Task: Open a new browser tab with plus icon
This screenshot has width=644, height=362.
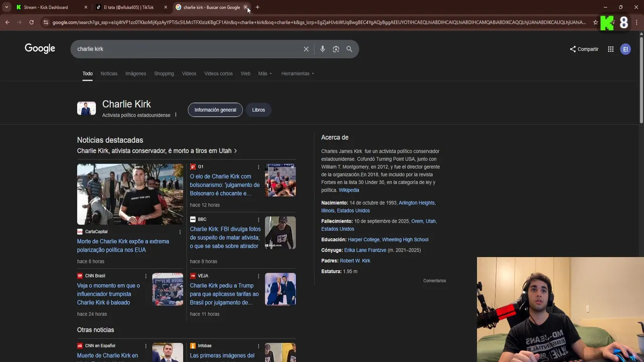Action: click(258, 7)
